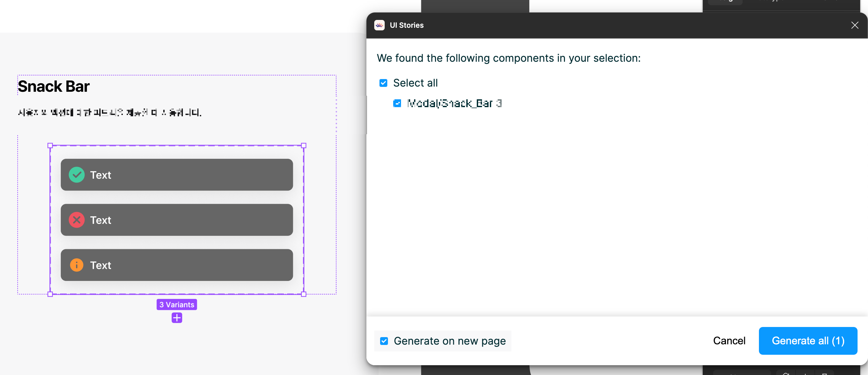This screenshot has width=868, height=375.
Task: Click bottom-right selection handle of variant frame
Action: (x=304, y=294)
